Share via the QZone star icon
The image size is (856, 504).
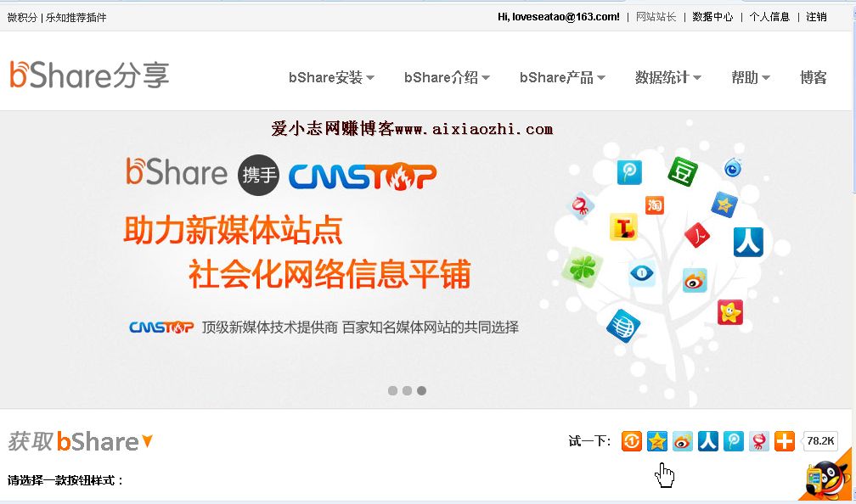(x=656, y=440)
